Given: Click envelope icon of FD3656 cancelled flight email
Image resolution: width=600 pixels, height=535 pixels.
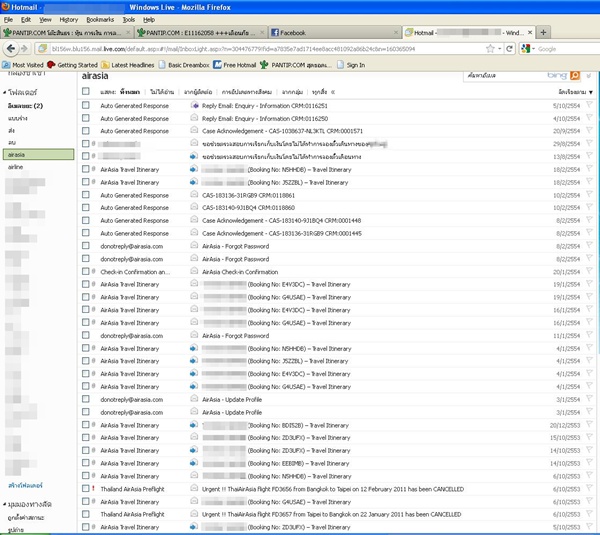Looking at the screenshot, I should (194, 489).
